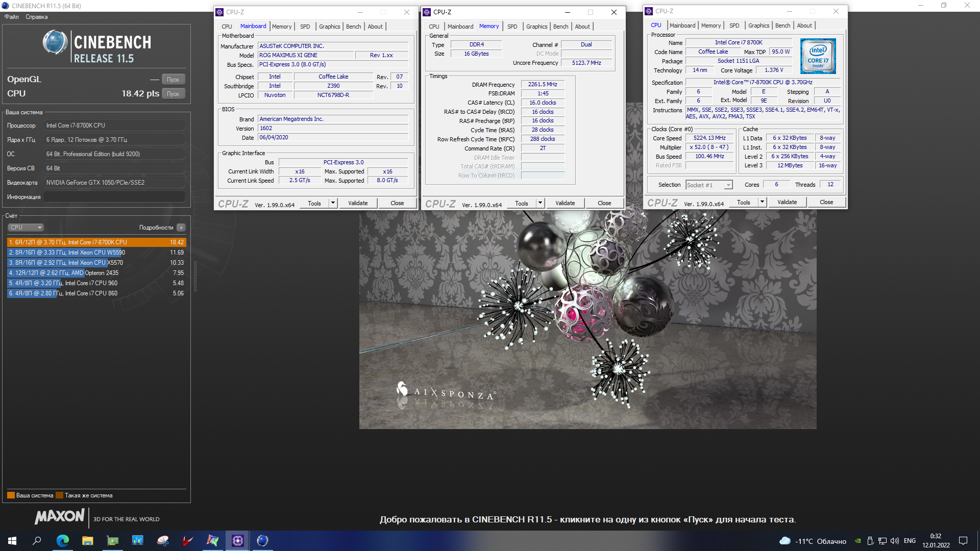The width and height of the screenshot is (980, 551).
Task: Click the Mainboard CPU-Z window title icon
Action: [x=219, y=12]
